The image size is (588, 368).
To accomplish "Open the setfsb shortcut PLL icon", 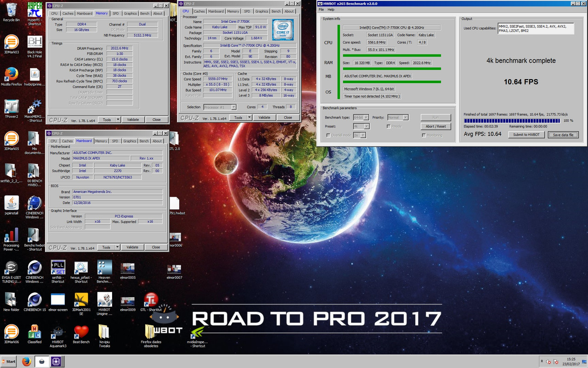I will click(58, 272).
